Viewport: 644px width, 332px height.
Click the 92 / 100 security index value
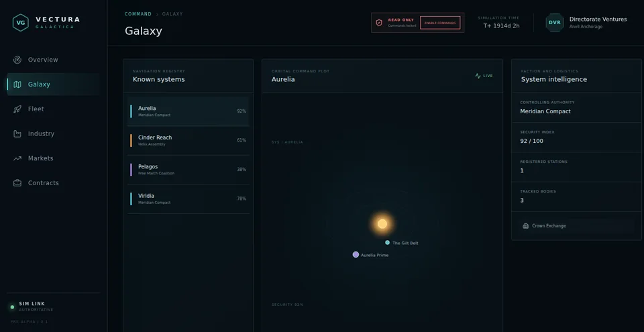point(531,141)
